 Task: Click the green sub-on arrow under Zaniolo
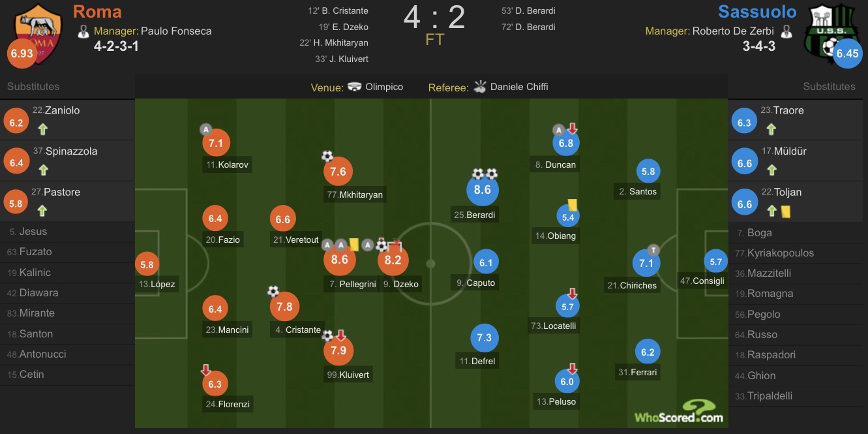[x=43, y=129]
